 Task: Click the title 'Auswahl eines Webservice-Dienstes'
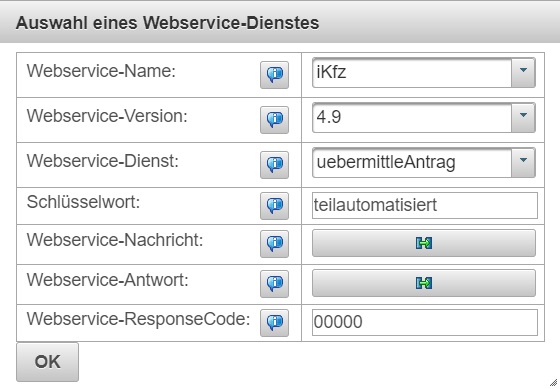click(x=168, y=23)
